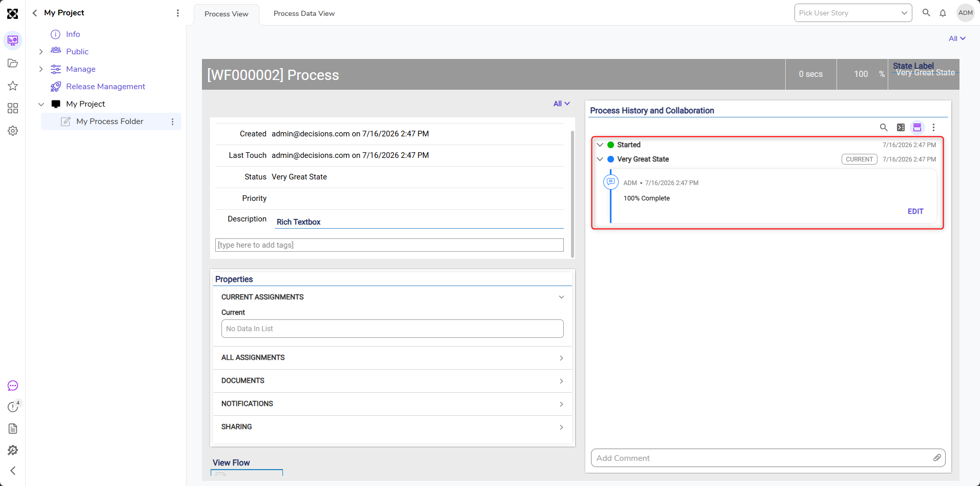Viewport: 980px width, 486px height.
Task: Open the top-right All dropdown
Action: click(x=957, y=38)
